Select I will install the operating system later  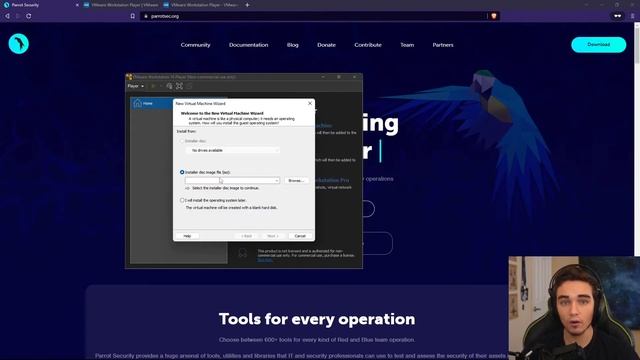[x=182, y=200]
